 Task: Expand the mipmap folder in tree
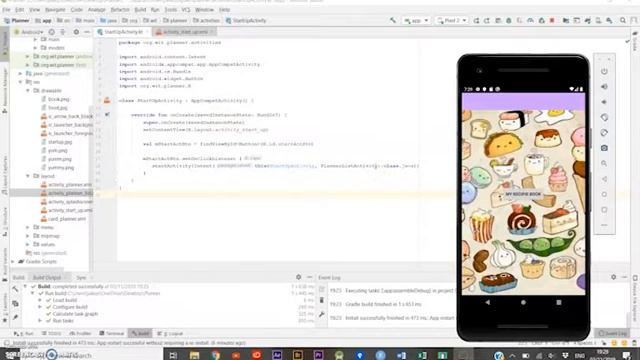[x=28, y=236]
